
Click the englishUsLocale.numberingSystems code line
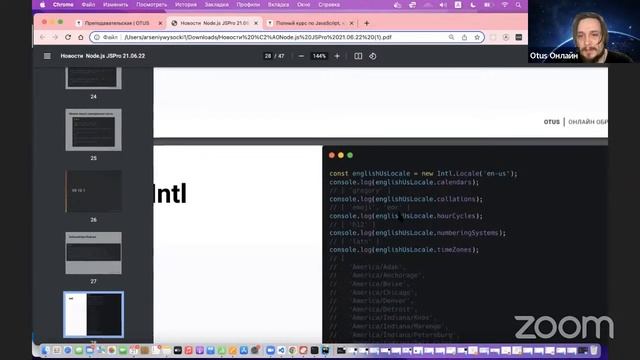(418, 233)
